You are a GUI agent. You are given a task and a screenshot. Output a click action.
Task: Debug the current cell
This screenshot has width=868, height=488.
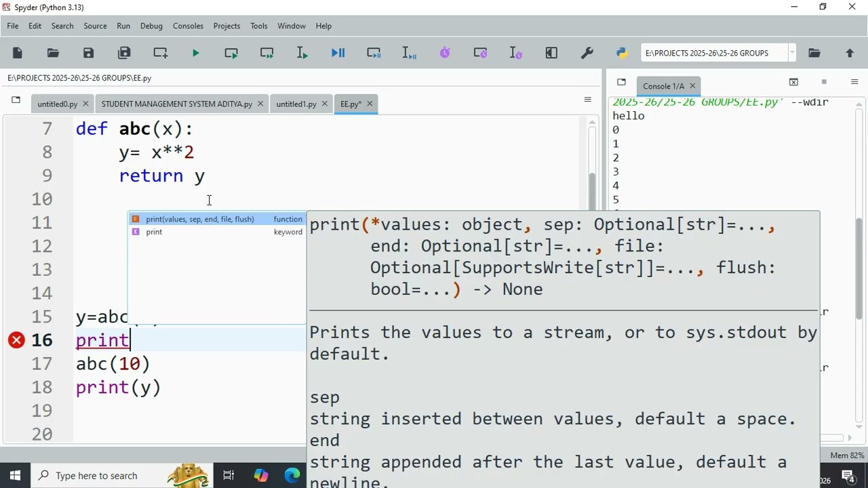(x=374, y=53)
